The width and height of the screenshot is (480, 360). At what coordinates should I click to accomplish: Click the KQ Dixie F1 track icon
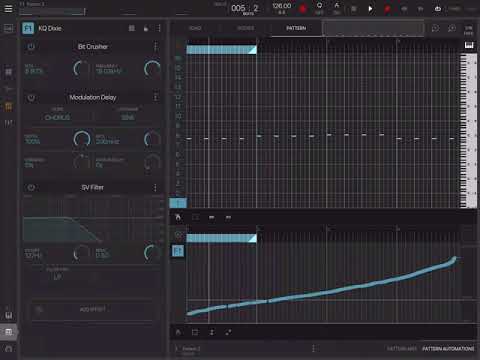[x=28, y=28]
